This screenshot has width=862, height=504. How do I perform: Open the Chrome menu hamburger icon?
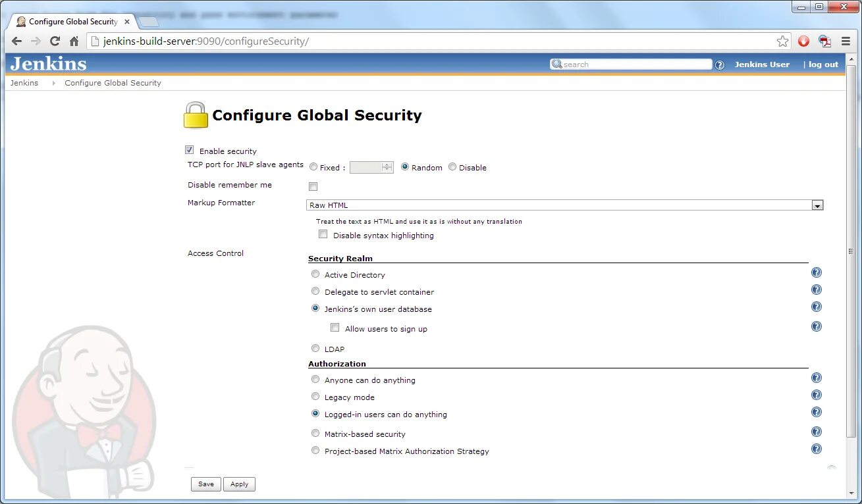coord(846,41)
